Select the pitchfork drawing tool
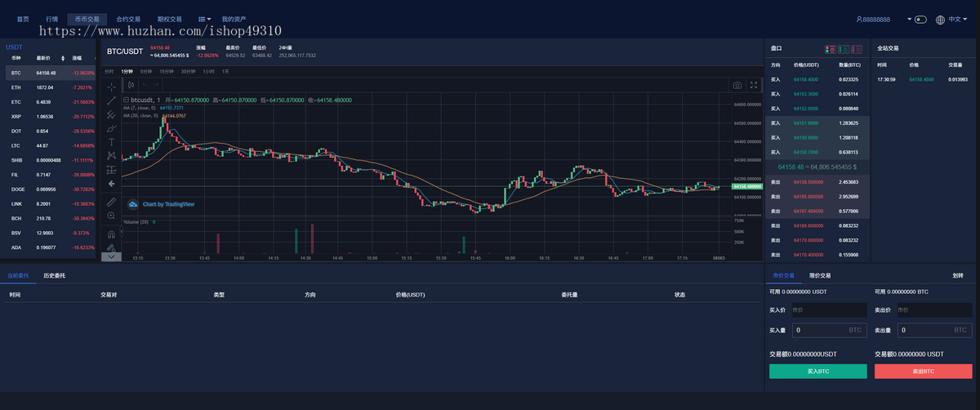The width and height of the screenshot is (980, 410). coord(111,115)
